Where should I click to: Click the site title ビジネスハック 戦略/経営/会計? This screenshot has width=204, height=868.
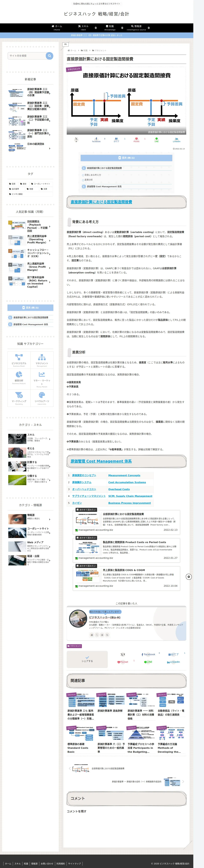pos(97,14)
